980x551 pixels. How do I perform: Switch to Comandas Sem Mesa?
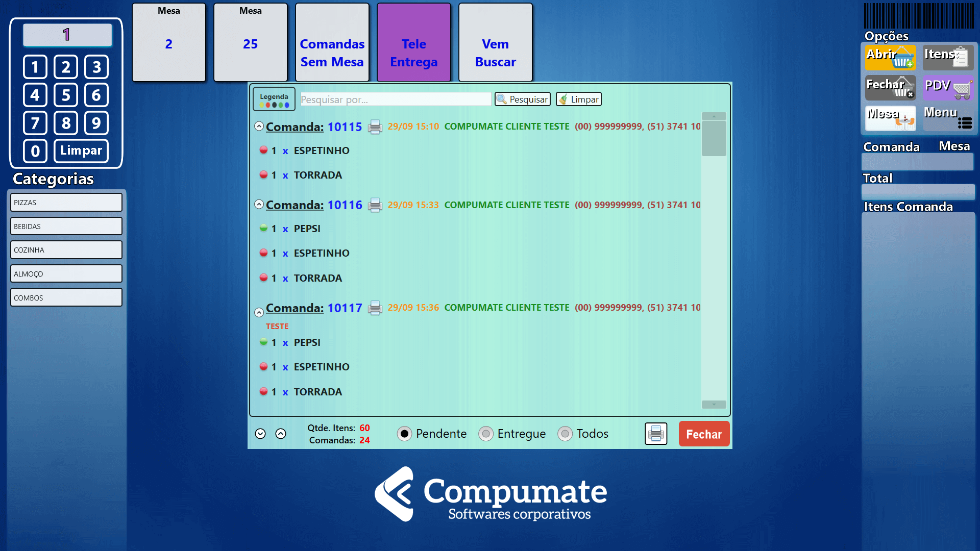332,42
